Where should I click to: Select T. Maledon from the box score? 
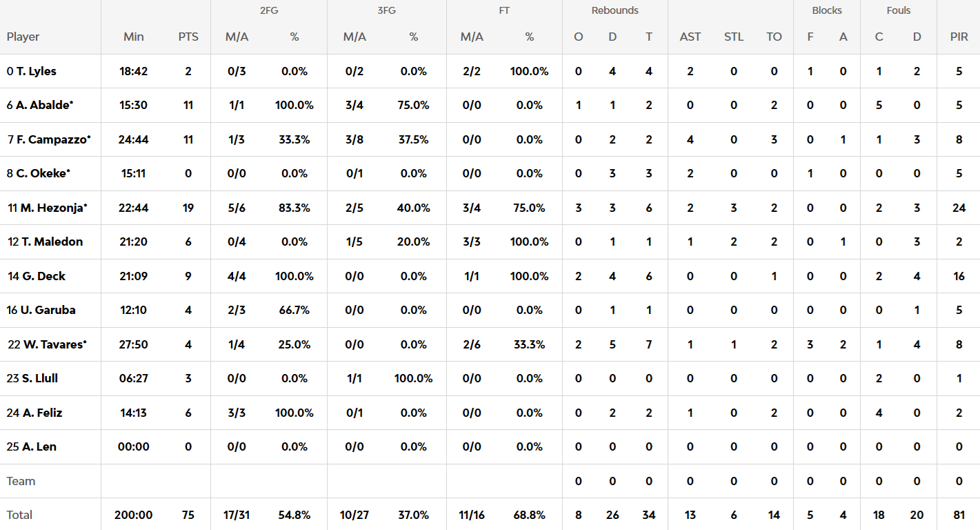52,242
